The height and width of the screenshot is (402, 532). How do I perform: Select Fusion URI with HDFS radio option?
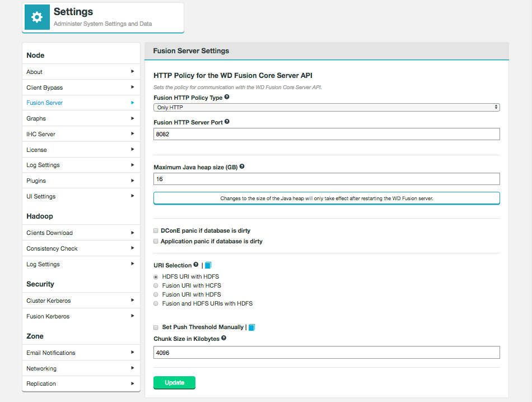coord(156,294)
